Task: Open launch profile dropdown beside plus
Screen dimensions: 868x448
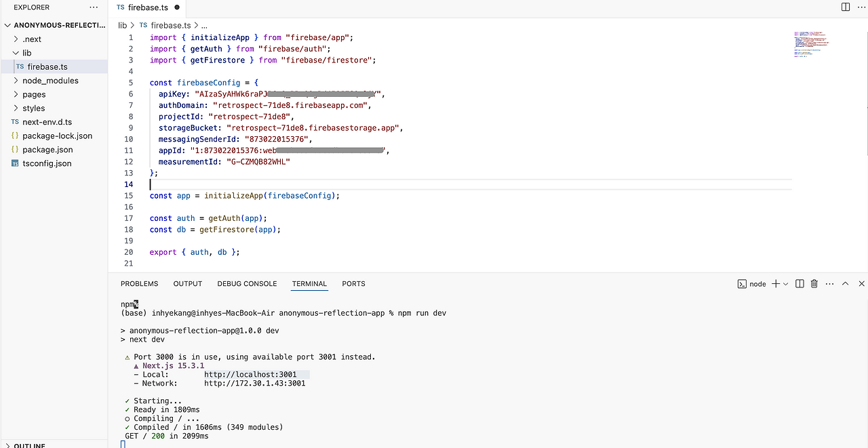Action: click(x=786, y=284)
